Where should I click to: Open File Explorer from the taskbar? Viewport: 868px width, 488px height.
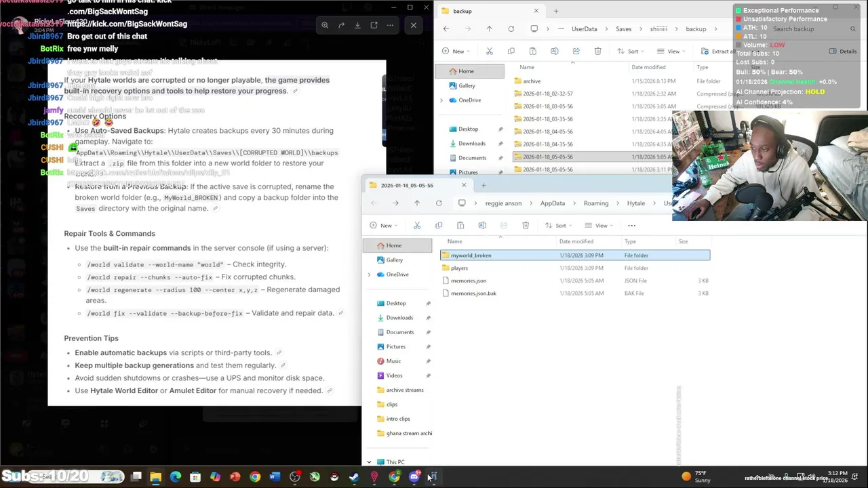(x=156, y=476)
